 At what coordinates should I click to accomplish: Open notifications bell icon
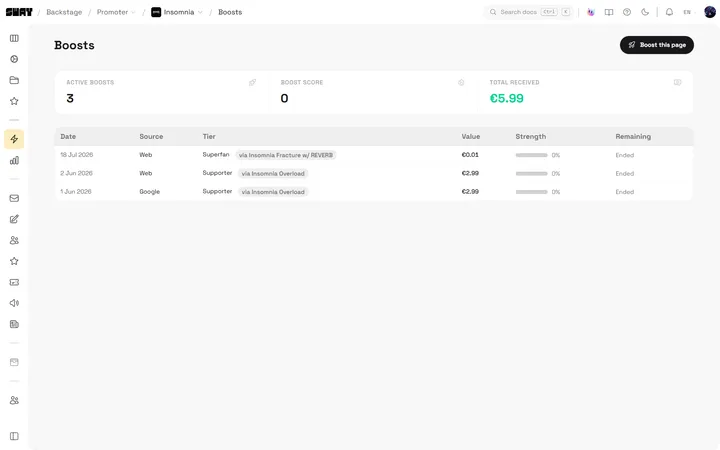point(669,12)
